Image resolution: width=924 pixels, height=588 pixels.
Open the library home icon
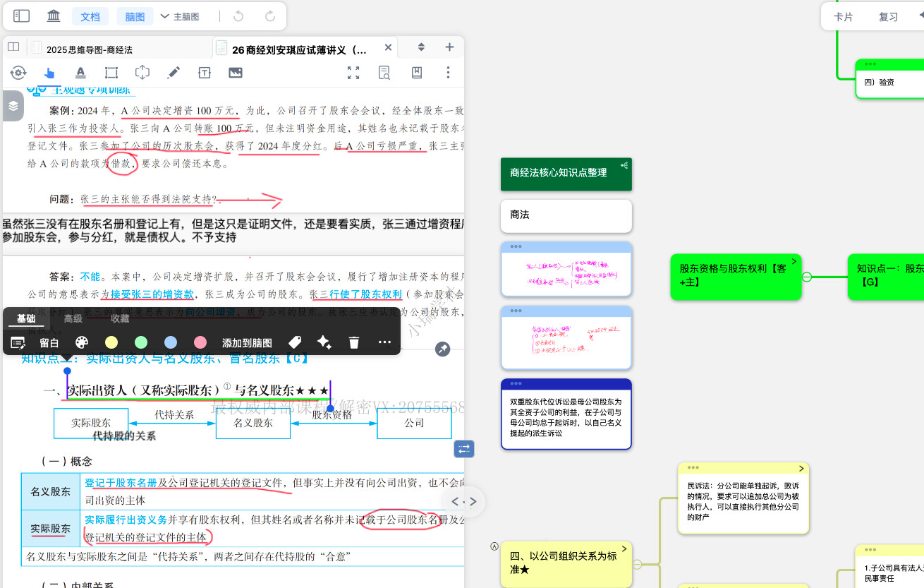click(x=54, y=16)
